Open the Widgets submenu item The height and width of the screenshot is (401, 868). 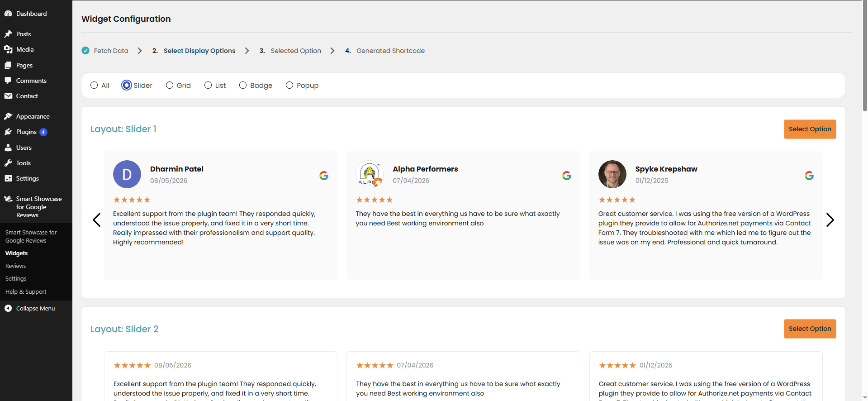pos(17,253)
